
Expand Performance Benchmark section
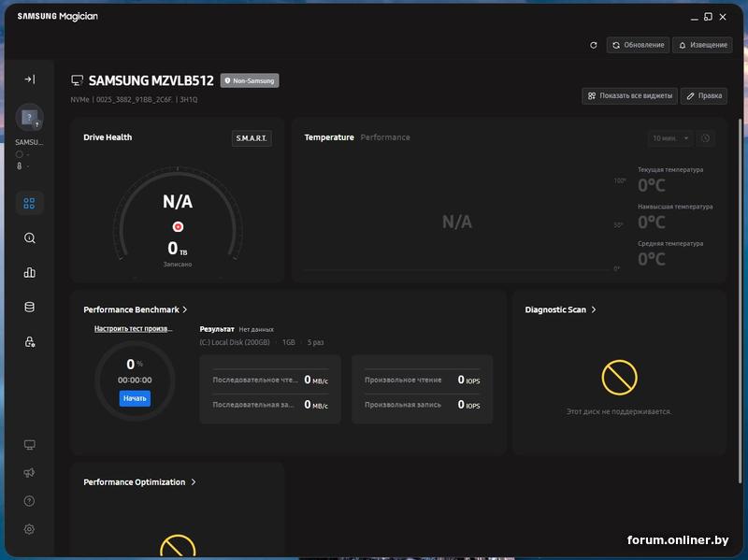[x=185, y=309]
